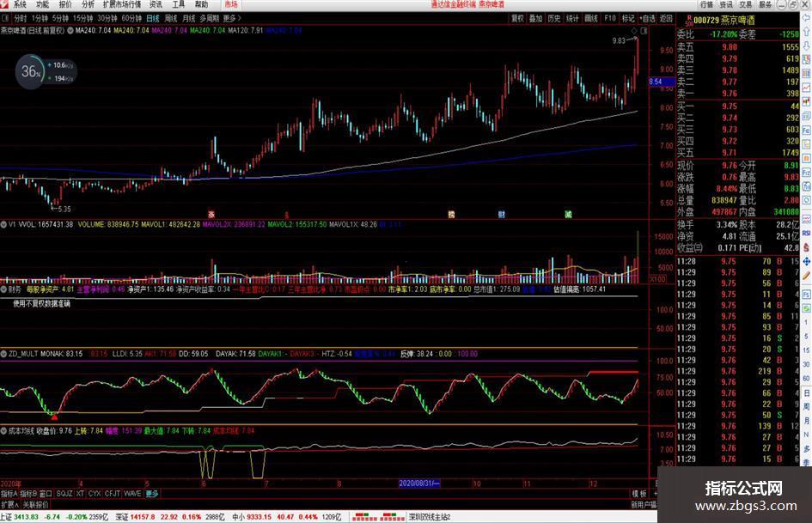This screenshot has width=812, height=523.
Task: Click the diamond icon near chart top-right
Action: coord(634,31)
